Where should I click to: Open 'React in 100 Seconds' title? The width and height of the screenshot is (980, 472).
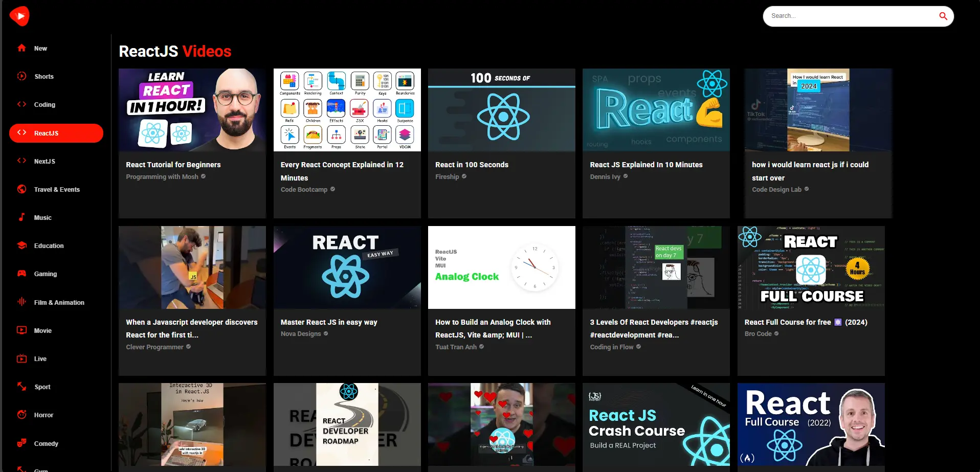pyautogui.click(x=472, y=165)
